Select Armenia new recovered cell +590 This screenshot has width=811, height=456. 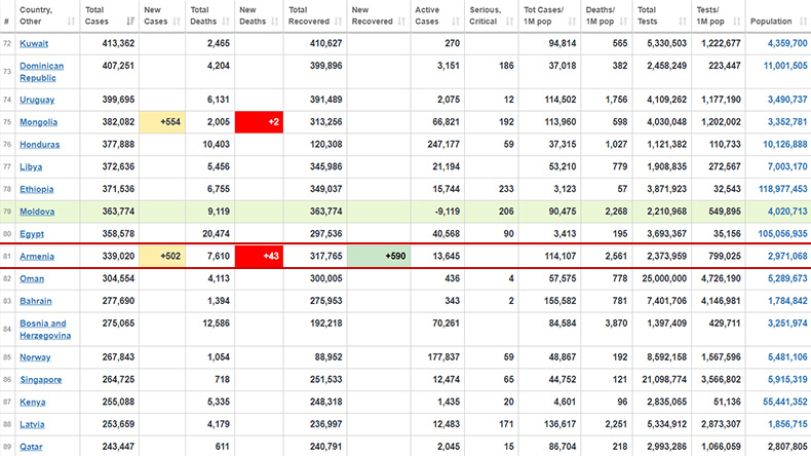pos(379,256)
